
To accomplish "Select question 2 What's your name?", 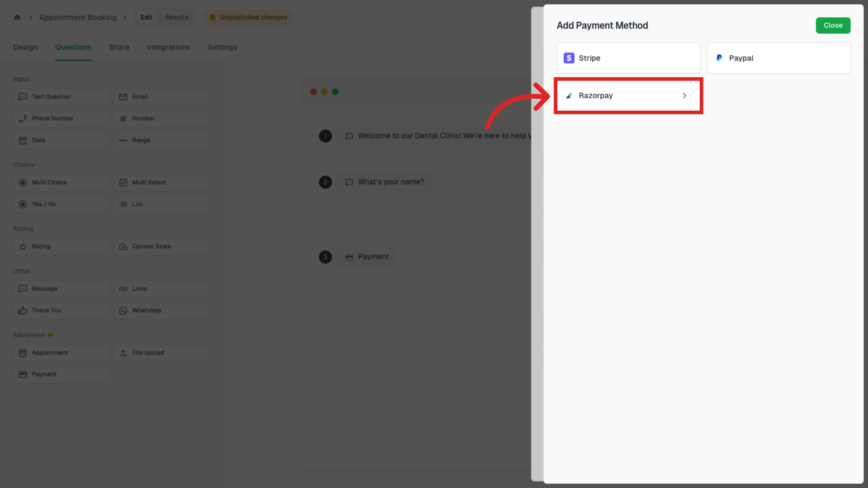I will tap(385, 182).
